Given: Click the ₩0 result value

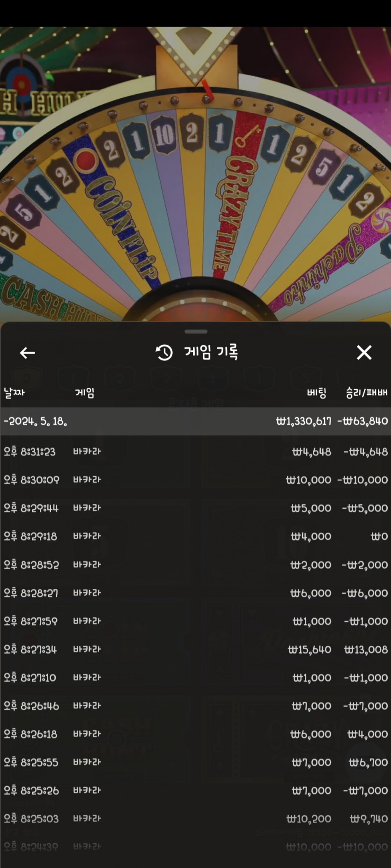Looking at the screenshot, I should pyautogui.click(x=379, y=536).
